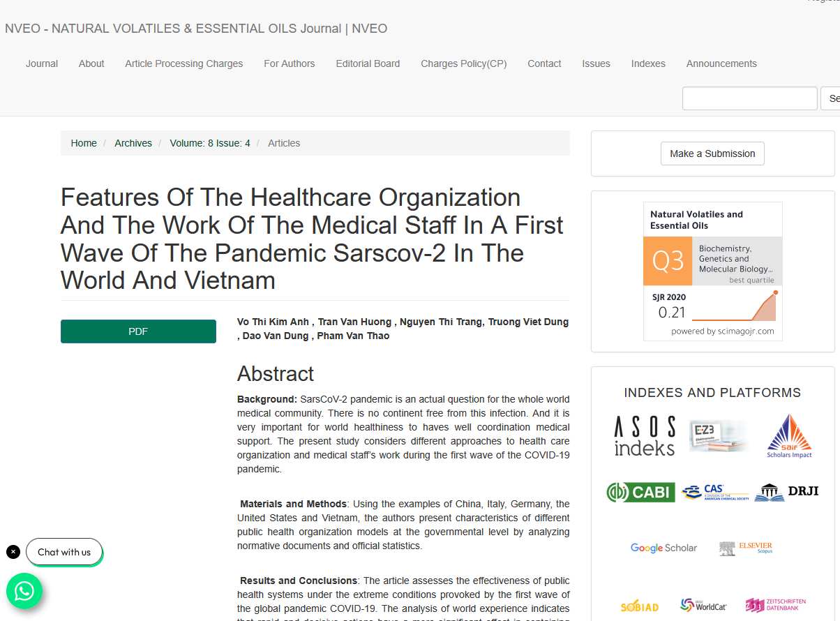Click the NVEO journal site title
Viewport: 840px width, 621px height.
click(x=196, y=29)
